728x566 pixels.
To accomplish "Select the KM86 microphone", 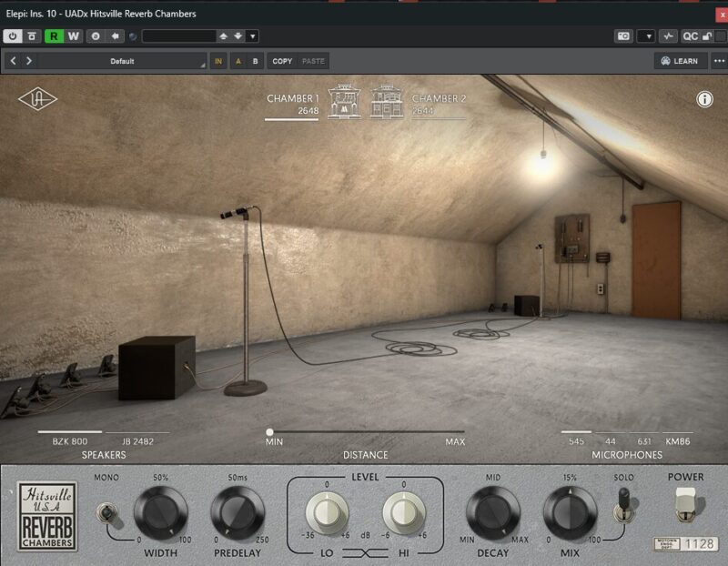I will pos(677,438).
